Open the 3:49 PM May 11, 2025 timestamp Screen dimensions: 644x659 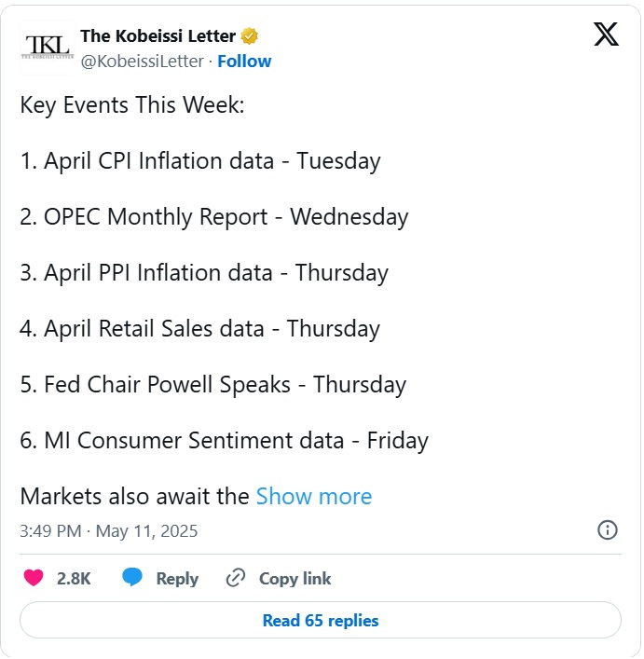109,531
